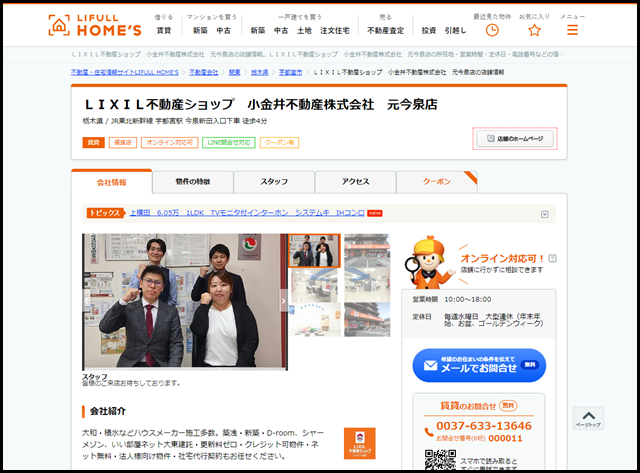This screenshot has width=640, height=473.
Task: Click breadcrumb link 宇都宮市
Action: 291,72
